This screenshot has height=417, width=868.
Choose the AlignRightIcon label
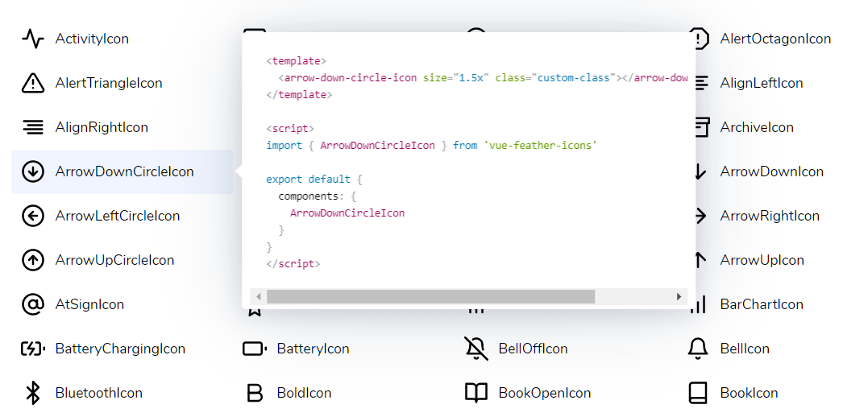coord(102,127)
